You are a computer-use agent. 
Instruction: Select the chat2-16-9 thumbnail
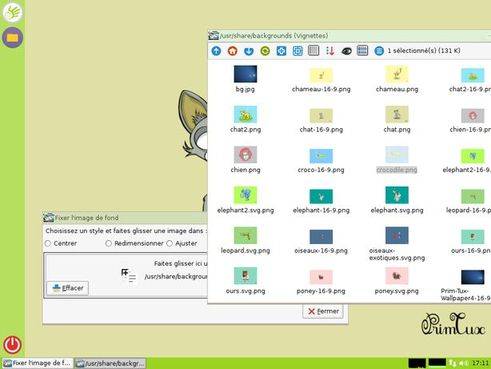click(x=472, y=75)
